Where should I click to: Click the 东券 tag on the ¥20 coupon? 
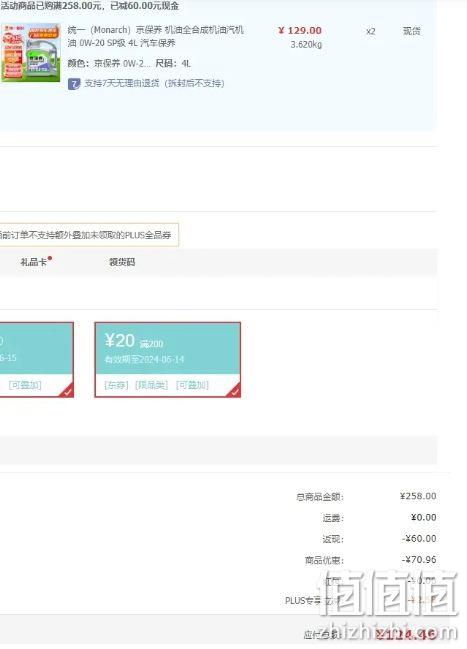[116, 385]
